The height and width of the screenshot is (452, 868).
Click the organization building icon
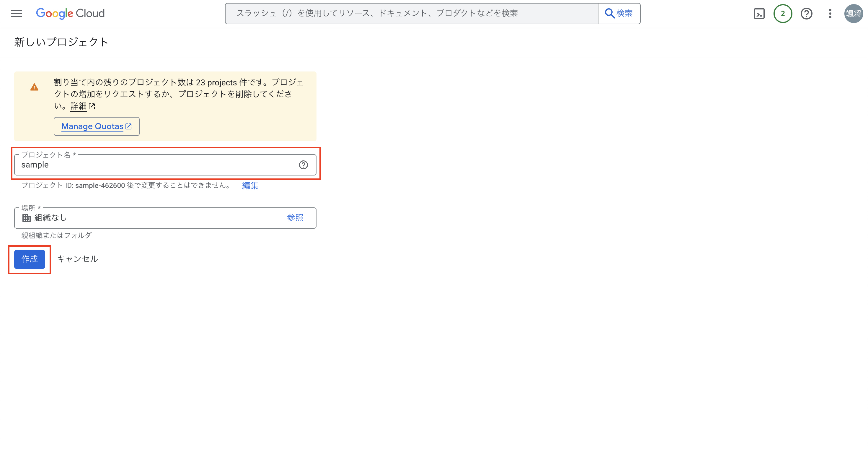click(26, 218)
